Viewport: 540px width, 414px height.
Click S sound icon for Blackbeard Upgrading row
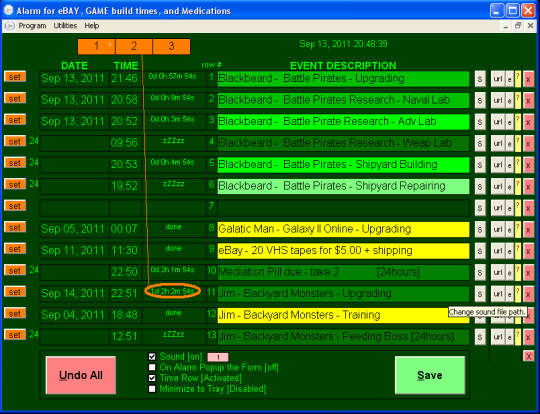tap(480, 79)
